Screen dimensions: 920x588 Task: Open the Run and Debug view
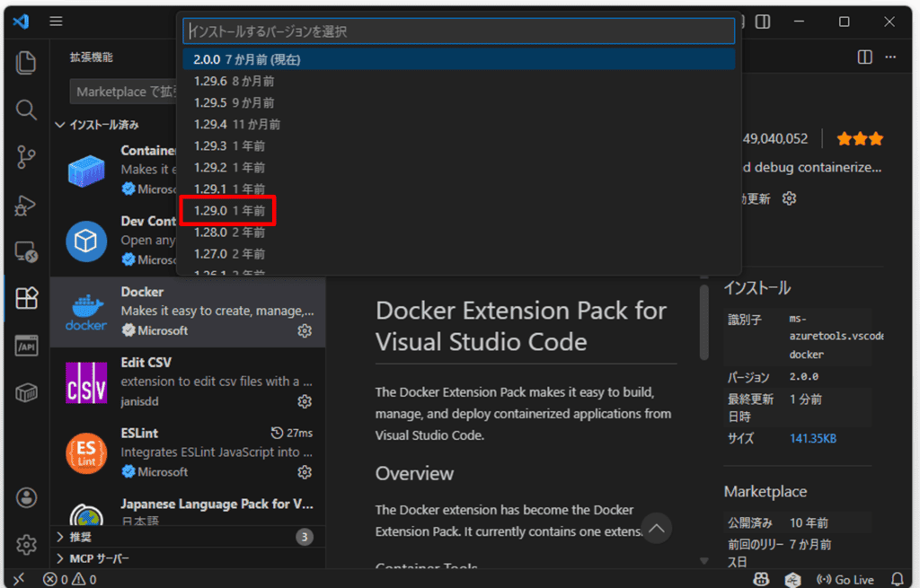coord(26,205)
